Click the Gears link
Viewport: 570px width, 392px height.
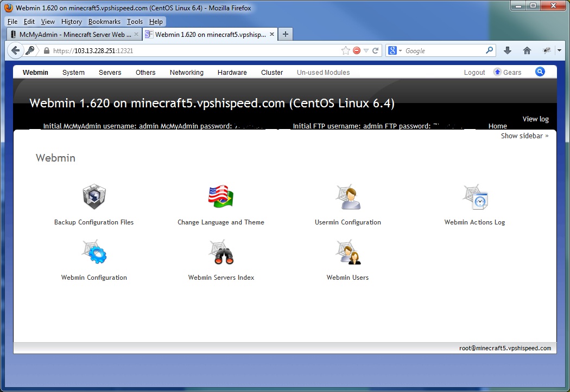point(512,72)
